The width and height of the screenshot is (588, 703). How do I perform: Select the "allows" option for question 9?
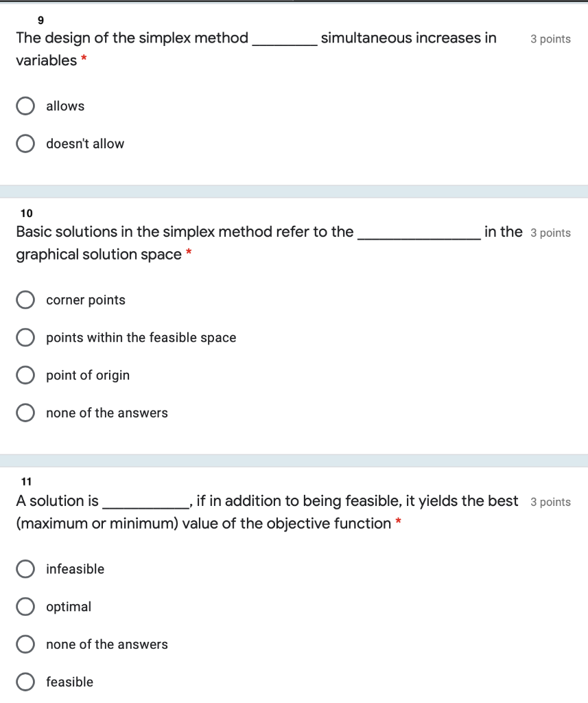25,106
